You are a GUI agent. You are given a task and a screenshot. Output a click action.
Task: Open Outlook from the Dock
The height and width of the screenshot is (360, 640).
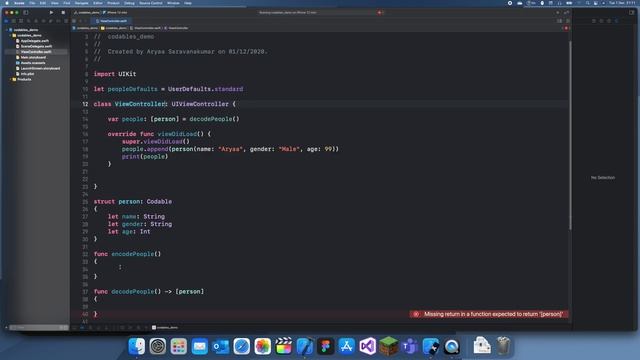(220, 346)
